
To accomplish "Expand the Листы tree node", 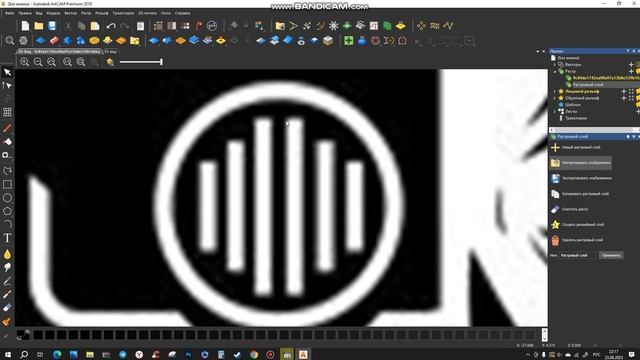I will [x=554, y=111].
